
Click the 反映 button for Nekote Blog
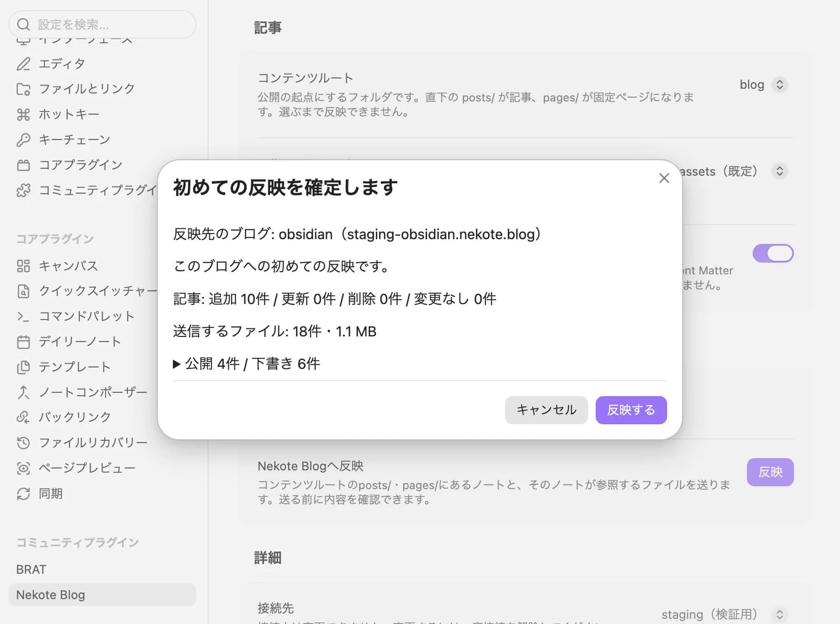pos(770,472)
